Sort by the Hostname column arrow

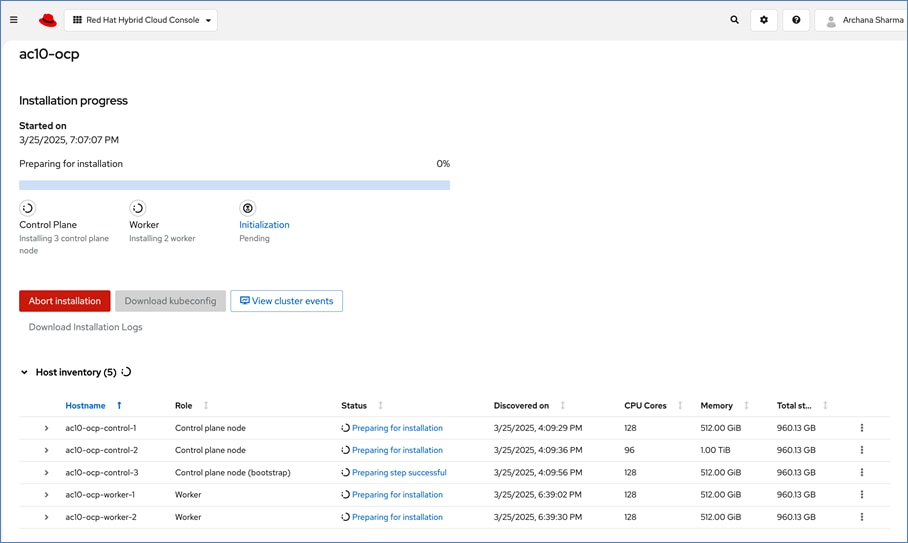tap(119, 405)
